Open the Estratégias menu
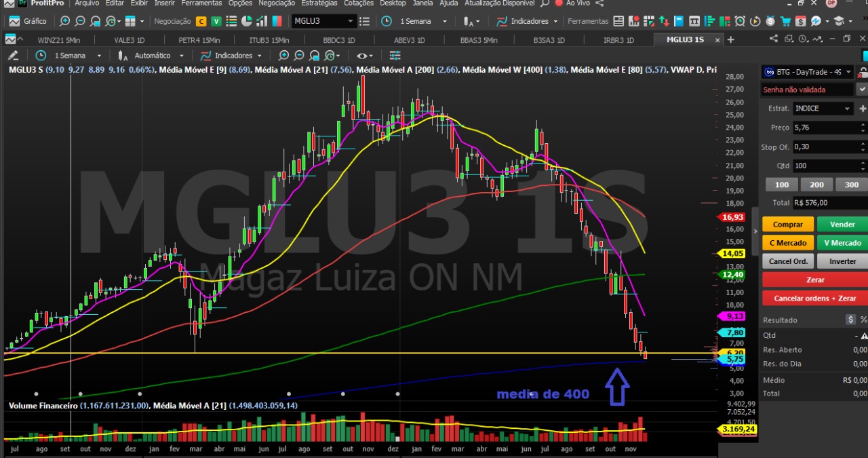Image resolution: width=868 pixels, height=458 pixels. point(319,3)
